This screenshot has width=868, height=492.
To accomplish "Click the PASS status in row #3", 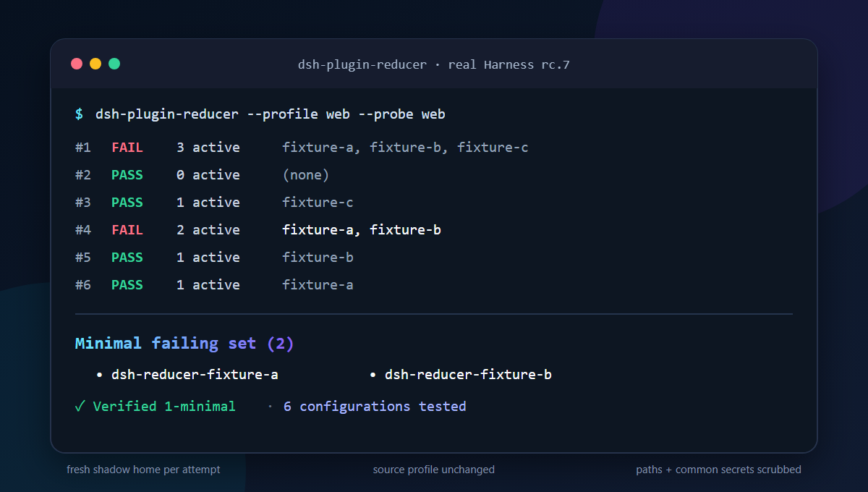I will click(127, 203).
